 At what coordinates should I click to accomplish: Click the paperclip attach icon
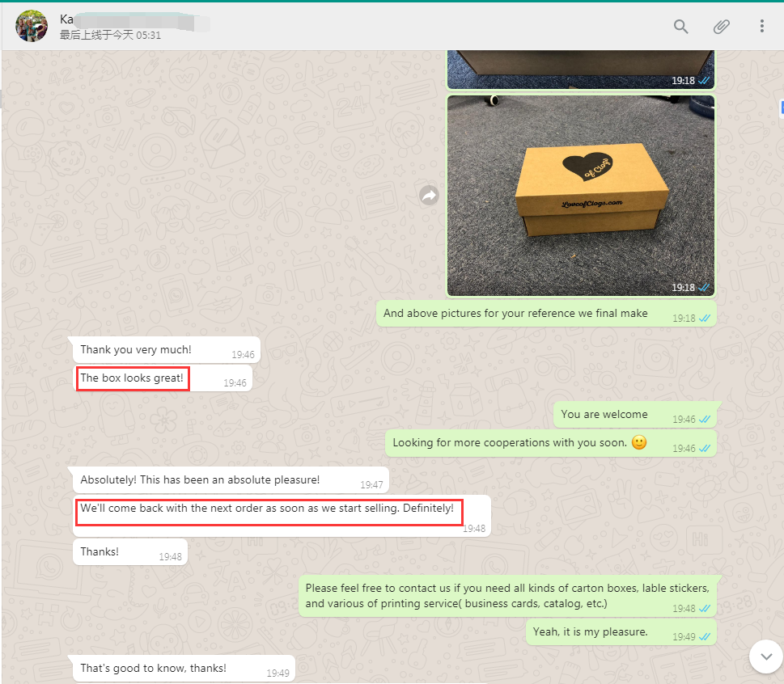[721, 27]
